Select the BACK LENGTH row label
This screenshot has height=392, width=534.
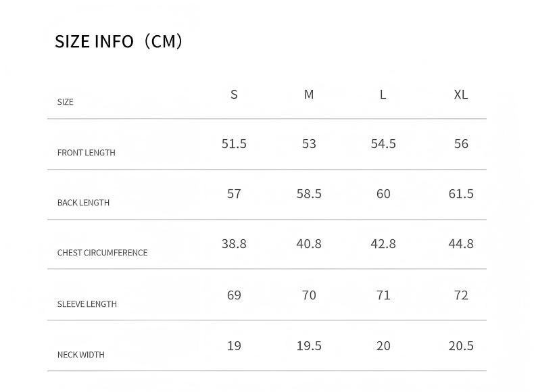pos(83,203)
